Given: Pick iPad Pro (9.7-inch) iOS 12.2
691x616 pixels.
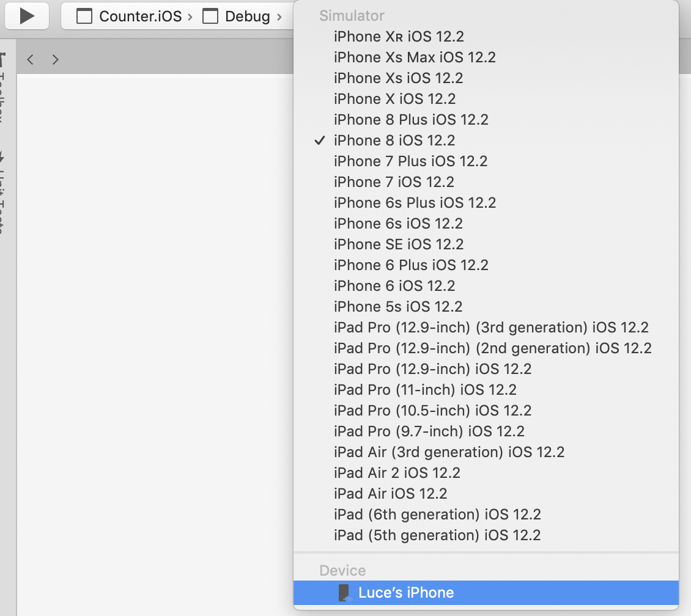Looking at the screenshot, I should point(486,431).
